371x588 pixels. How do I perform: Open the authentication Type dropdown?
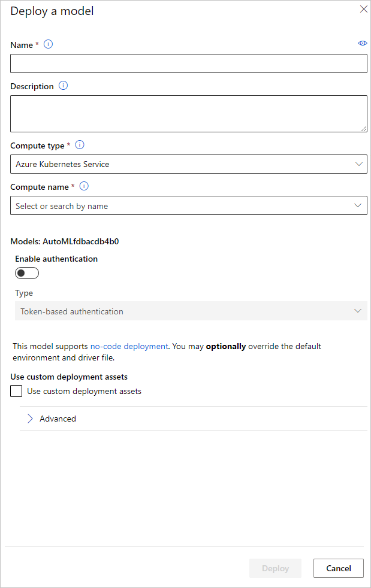click(191, 311)
